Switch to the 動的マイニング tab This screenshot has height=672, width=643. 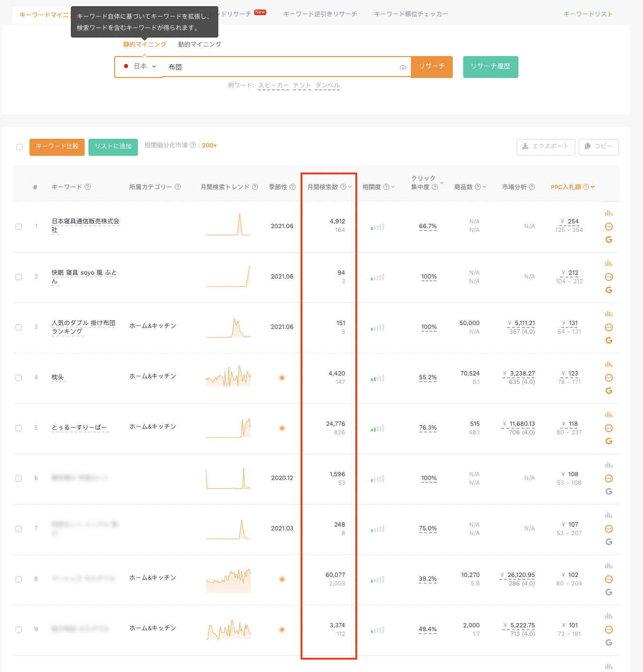pos(199,44)
